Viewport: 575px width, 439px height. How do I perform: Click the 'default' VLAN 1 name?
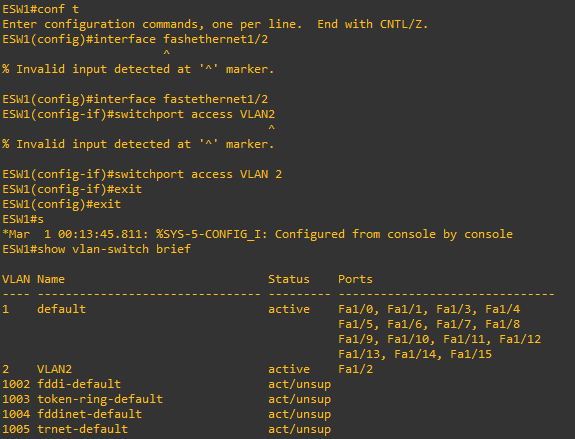62,309
